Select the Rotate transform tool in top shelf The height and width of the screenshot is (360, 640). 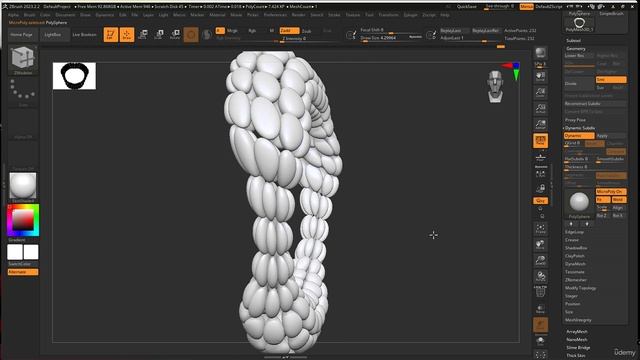click(175, 35)
